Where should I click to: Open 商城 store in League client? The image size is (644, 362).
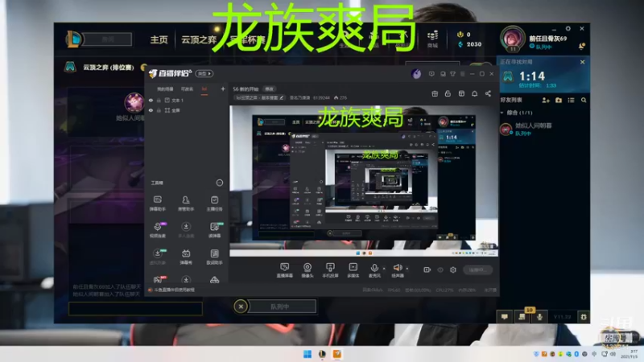(432, 39)
